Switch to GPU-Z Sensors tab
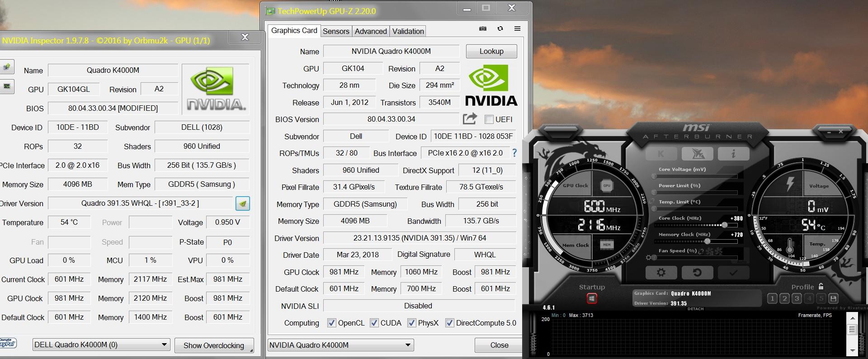 (336, 31)
